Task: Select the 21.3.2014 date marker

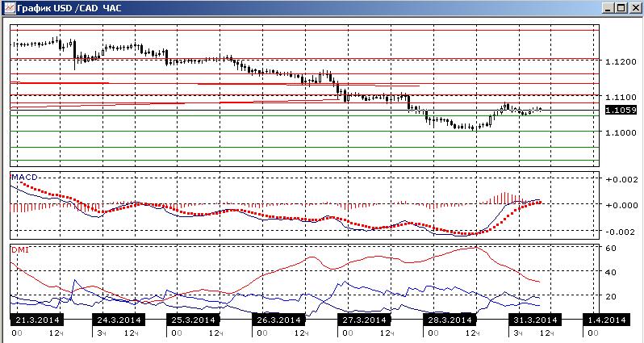Action: pyautogui.click(x=37, y=320)
